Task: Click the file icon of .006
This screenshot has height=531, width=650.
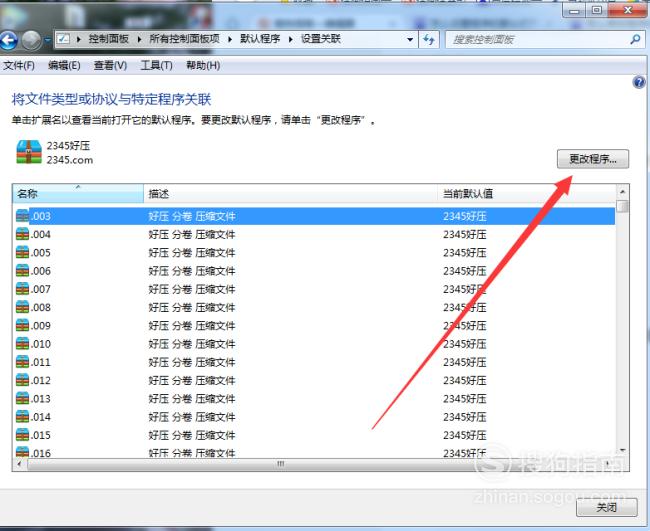Action: pos(22,271)
